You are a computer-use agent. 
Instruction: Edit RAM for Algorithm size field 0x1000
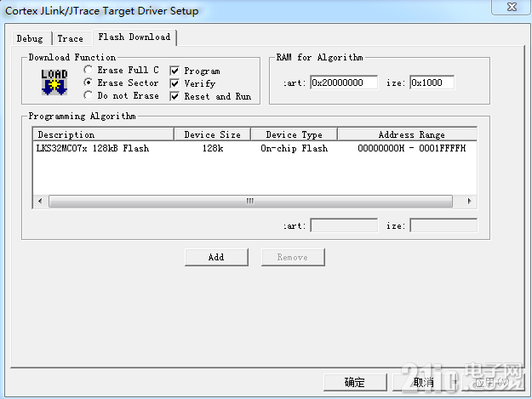click(x=432, y=83)
